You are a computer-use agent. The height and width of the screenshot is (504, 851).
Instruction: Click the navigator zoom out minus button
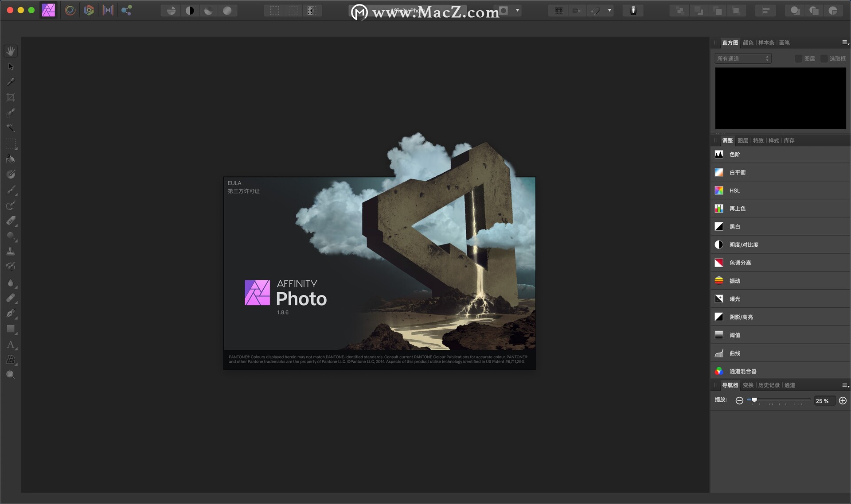739,400
